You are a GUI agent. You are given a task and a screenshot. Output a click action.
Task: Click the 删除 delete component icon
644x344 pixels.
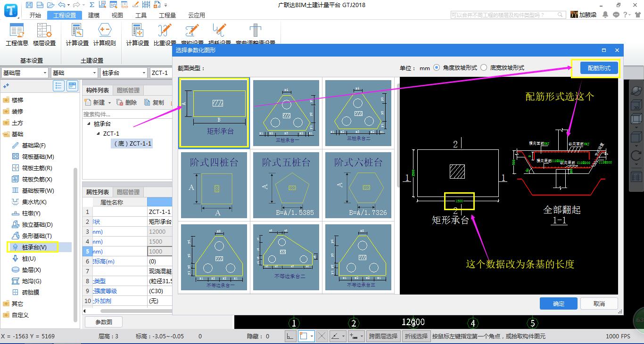point(127,102)
